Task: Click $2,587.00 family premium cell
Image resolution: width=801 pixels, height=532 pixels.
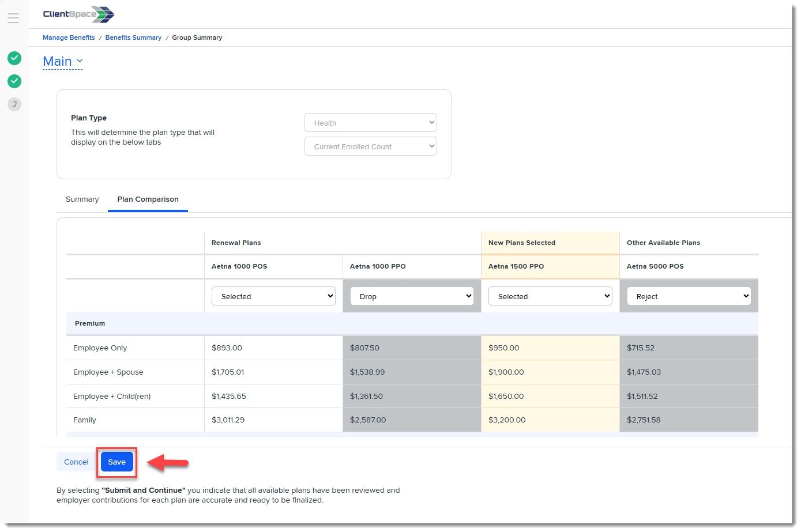Action: click(x=412, y=420)
